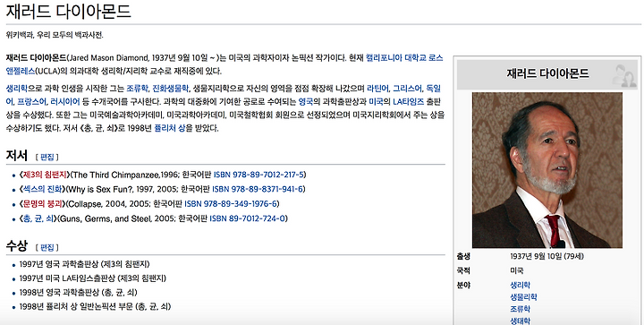Viewport: 644px width, 325px height.
Task: Select text 1998년 영국 과학출판상 (총, 균, 쇠)
Action: pyautogui.click(x=78, y=292)
